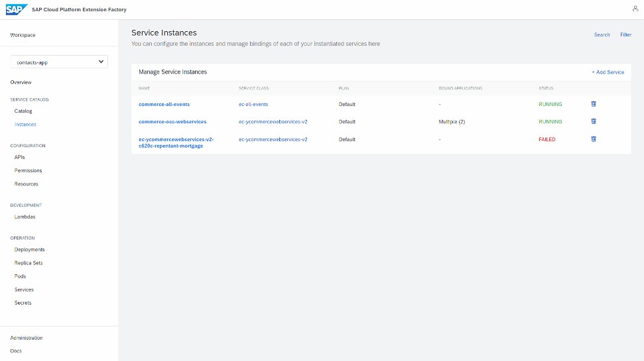The height and width of the screenshot is (361, 644).
Task: Click the NAME column header
Action: 144,88
